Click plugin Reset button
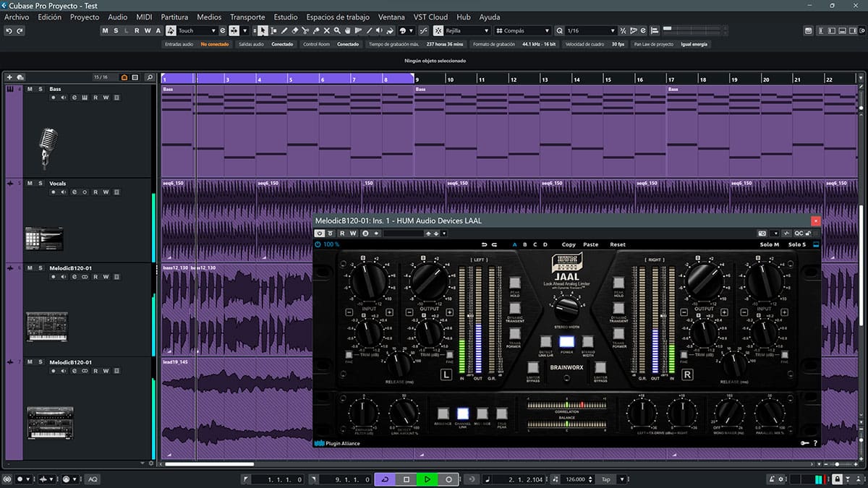This screenshot has height=488, width=868. click(618, 244)
